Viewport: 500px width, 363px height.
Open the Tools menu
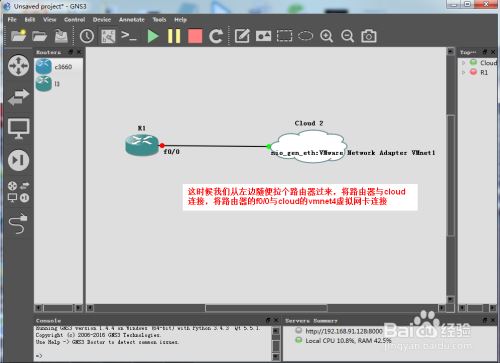pyautogui.click(x=159, y=20)
